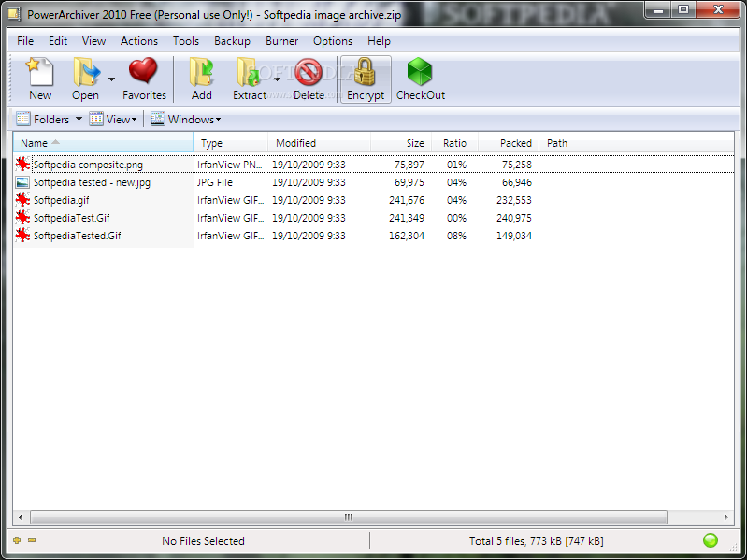Click the Total 5 files status text
747x560 pixels.
coord(536,541)
